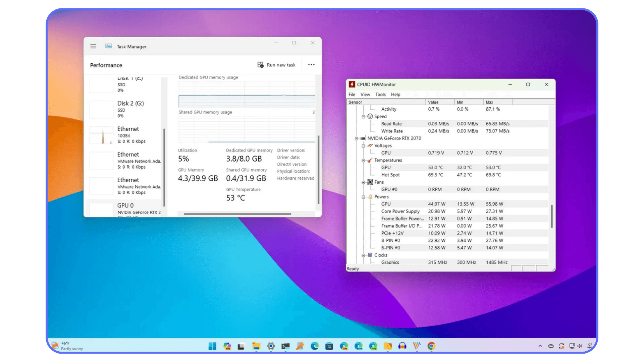Launch Google Chrome from the taskbar
This screenshot has height=362, width=644.
pos(431,346)
